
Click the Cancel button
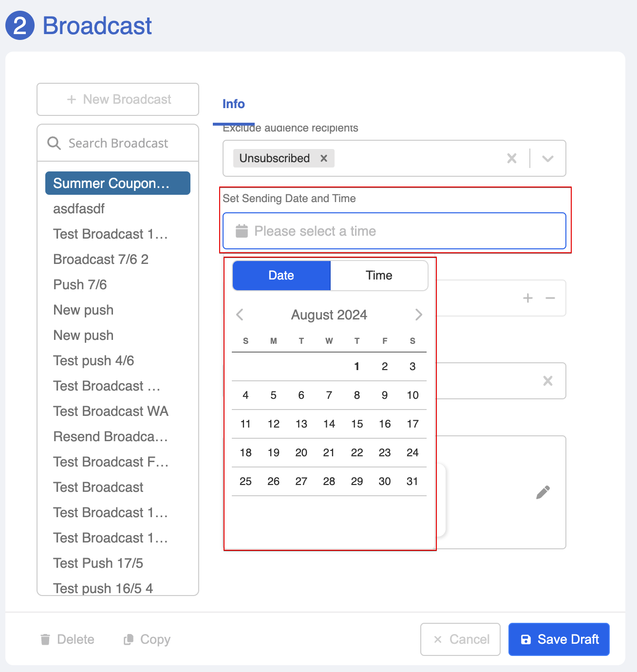click(460, 639)
